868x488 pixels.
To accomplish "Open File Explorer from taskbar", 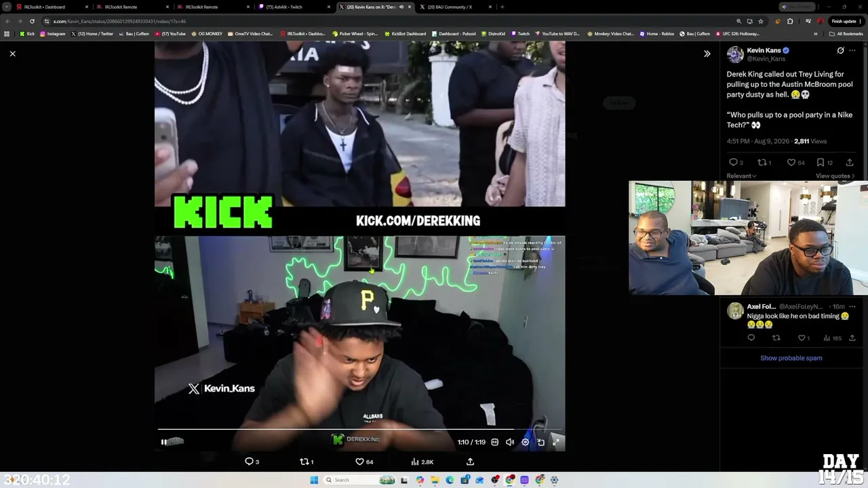I will 435,480.
